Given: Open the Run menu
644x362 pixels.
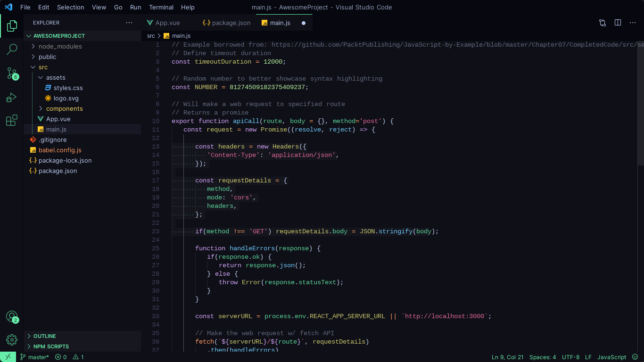Looking at the screenshot, I should 135,7.
